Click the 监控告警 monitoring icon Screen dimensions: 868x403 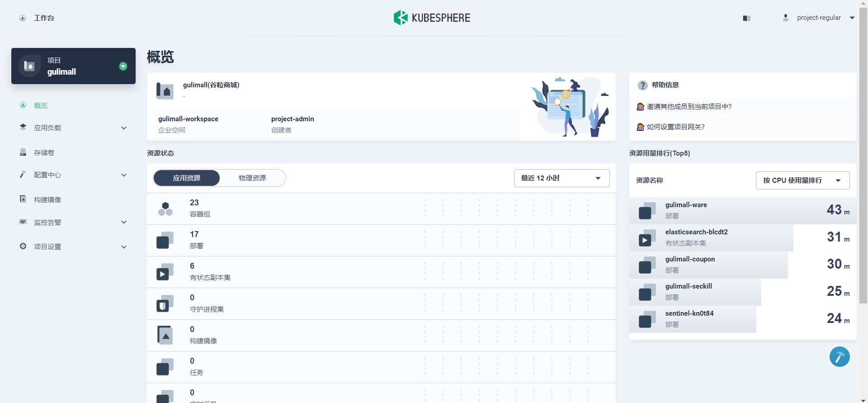click(x=23, y=222)
